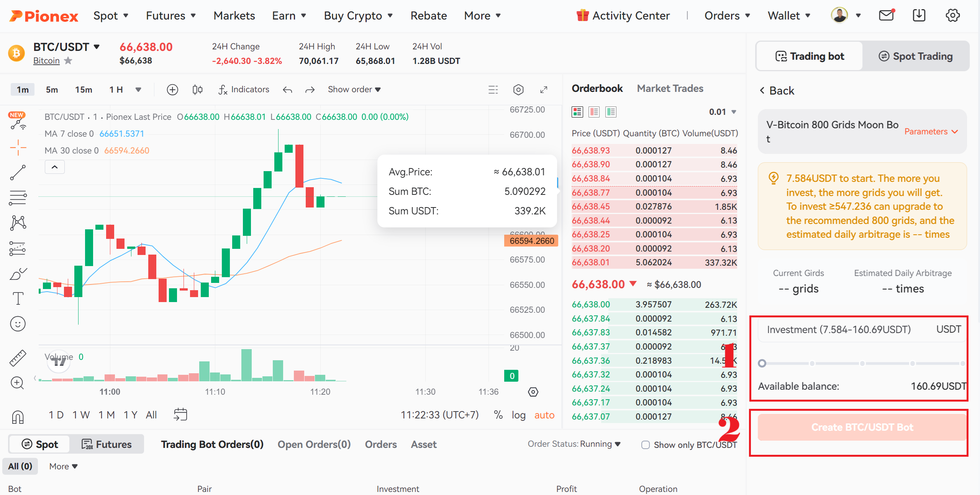Open the go-to-date calendar icon
The width and height of the screenshot is (980, 495).
[x=180, y=415]
